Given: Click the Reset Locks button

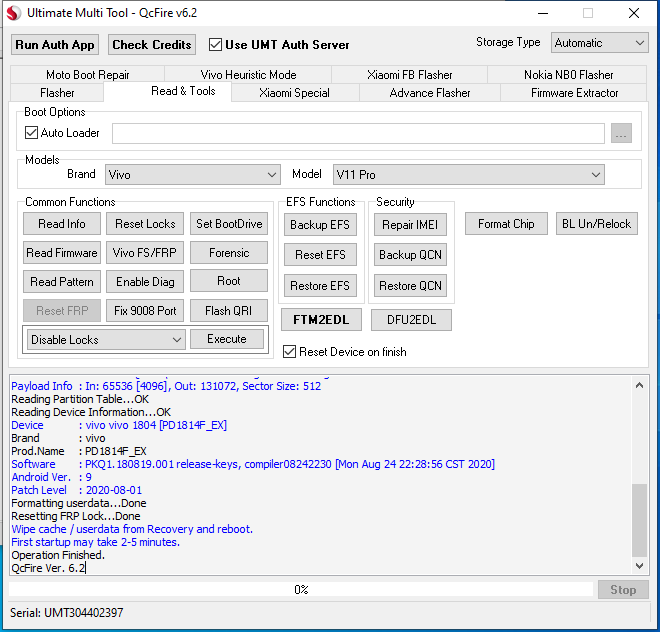Looking at the screenshot, I should 145,224.
